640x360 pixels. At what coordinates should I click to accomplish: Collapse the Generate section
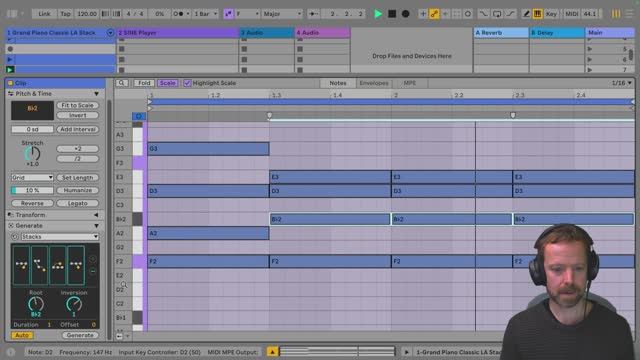tap(96, 226)
